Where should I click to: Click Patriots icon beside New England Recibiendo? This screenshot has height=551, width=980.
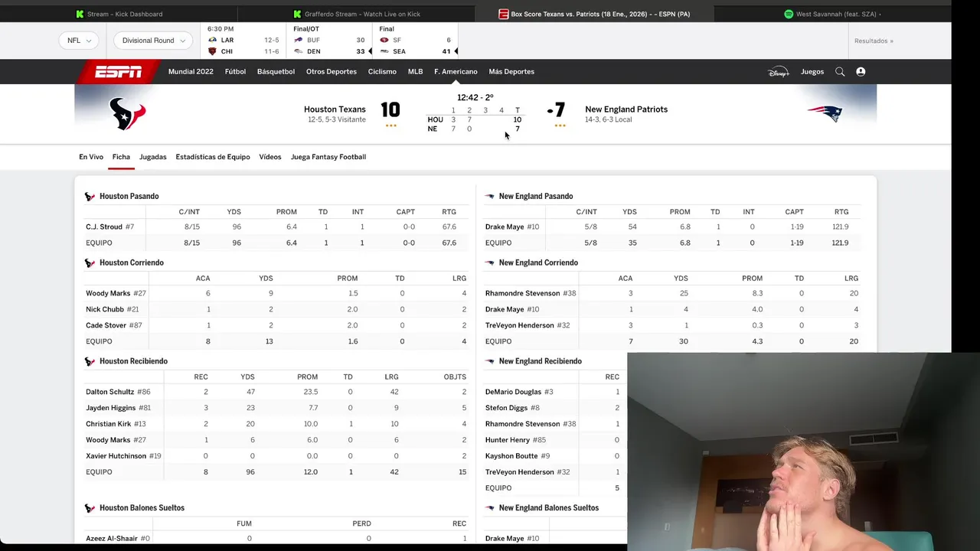click(x=489, y=361)
